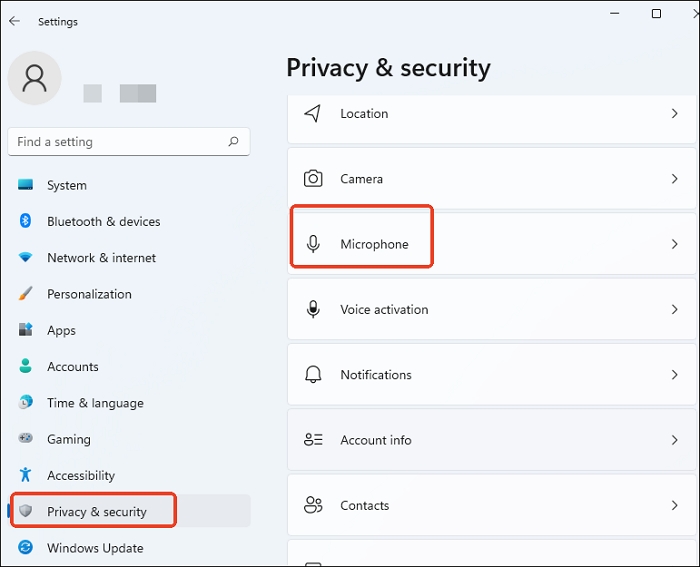Click the Microphone icon
This screenshot has width=700, height=567.
313,244
